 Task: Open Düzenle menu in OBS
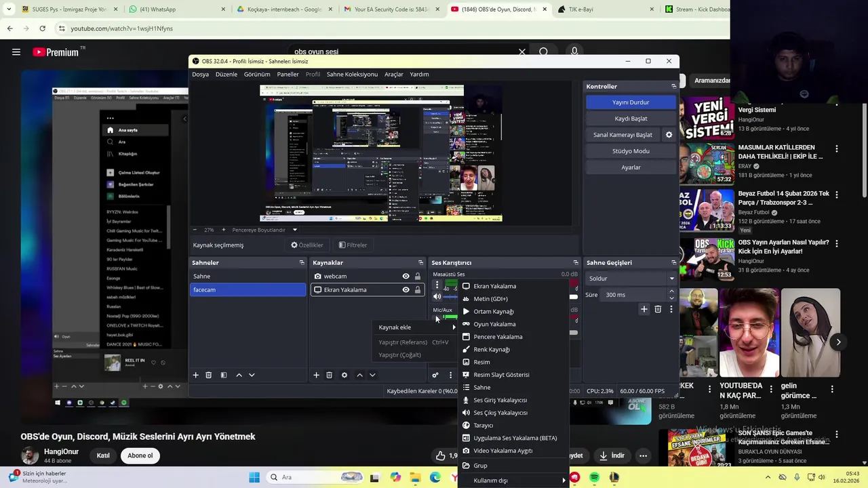pos(226,75)
